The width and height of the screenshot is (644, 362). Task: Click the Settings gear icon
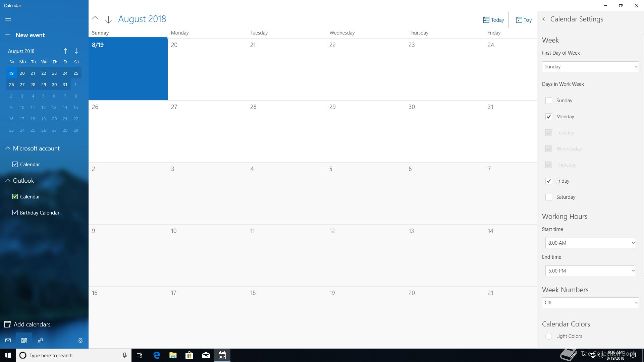pos(80,341)
